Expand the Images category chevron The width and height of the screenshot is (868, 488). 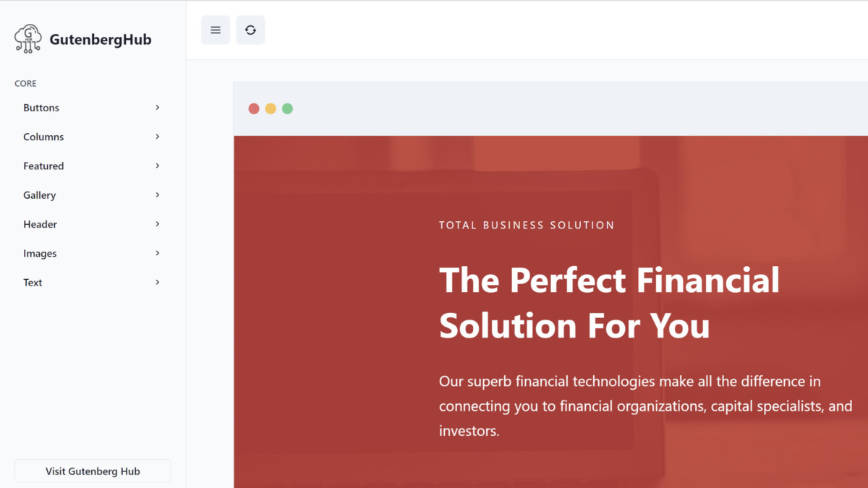point(157,253)
